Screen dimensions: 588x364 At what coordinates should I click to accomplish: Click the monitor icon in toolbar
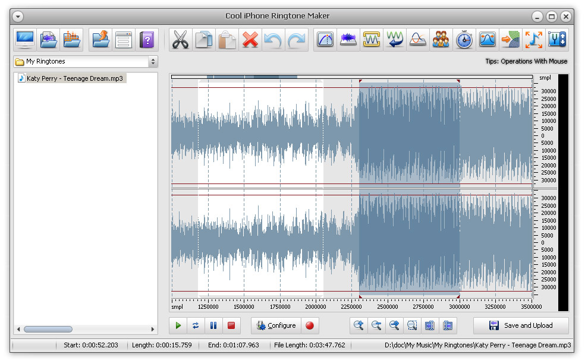pyautogui.click(x=25, y=40)
